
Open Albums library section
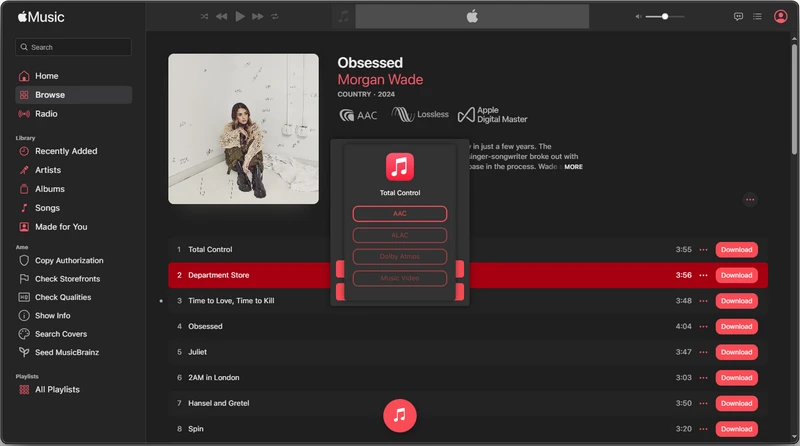(73, 189)
